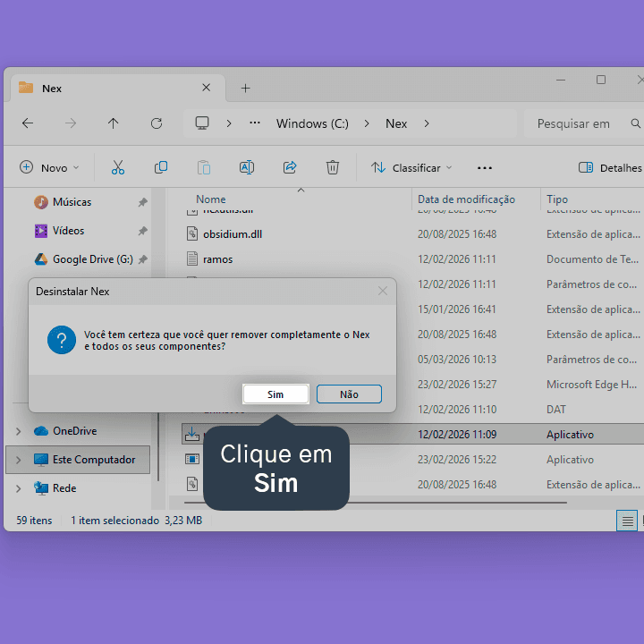The image size is (644, 644).
Task: Maximize the File Explorer window
Action: tap(601, 80)
